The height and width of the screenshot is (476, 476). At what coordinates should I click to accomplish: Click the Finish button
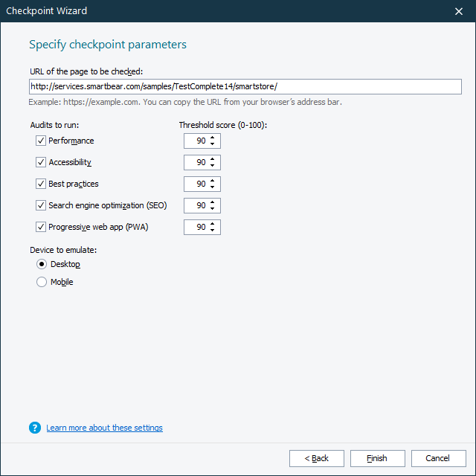(x=377, y=458)
